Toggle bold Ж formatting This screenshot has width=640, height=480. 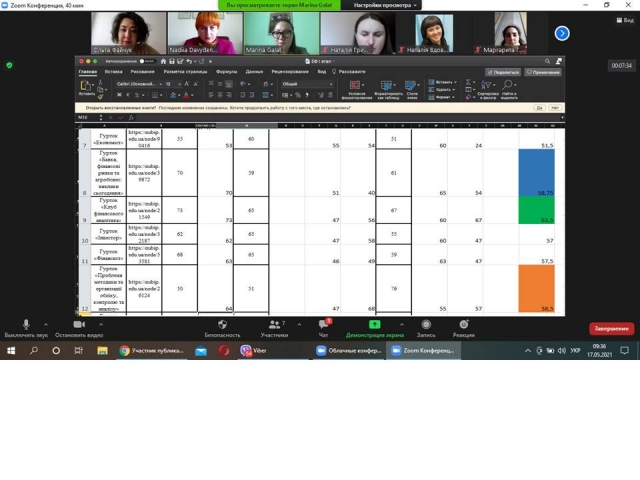tap(119, 95)
